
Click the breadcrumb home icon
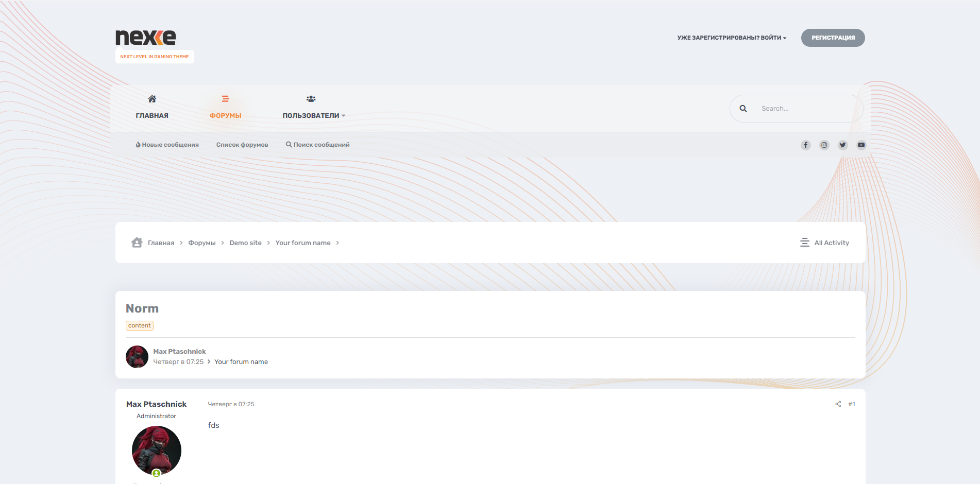click(137, 243)
